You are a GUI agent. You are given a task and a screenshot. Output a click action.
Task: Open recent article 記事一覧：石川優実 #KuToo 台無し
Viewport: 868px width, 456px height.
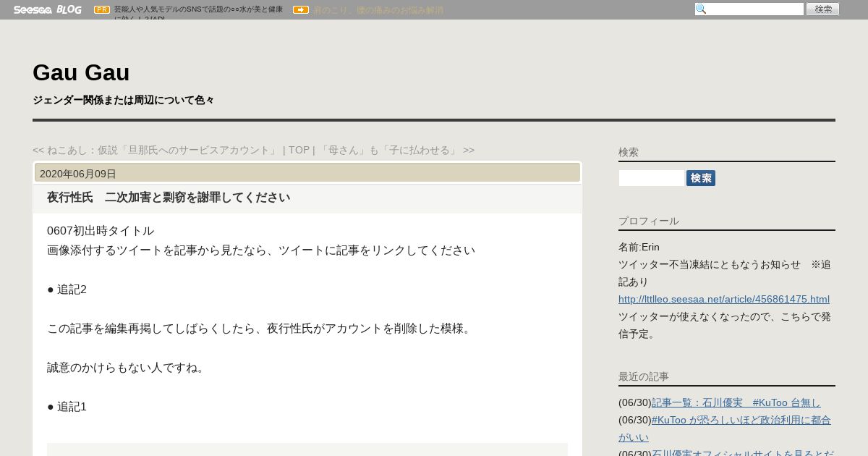coord(736,402)
